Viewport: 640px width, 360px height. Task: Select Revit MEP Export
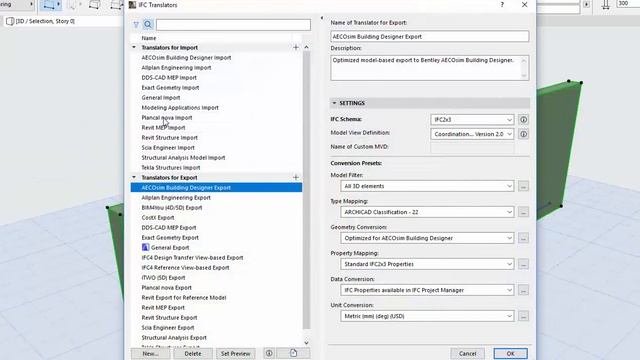[163, 308]
